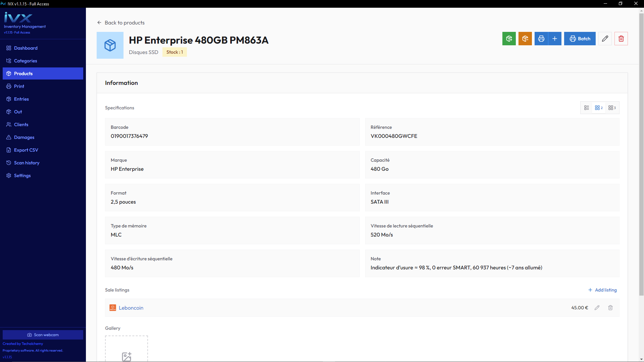Click the Export CSV file icon
Image resolution: width=644 pixels, height=362 pixels.
click(9, 150)
